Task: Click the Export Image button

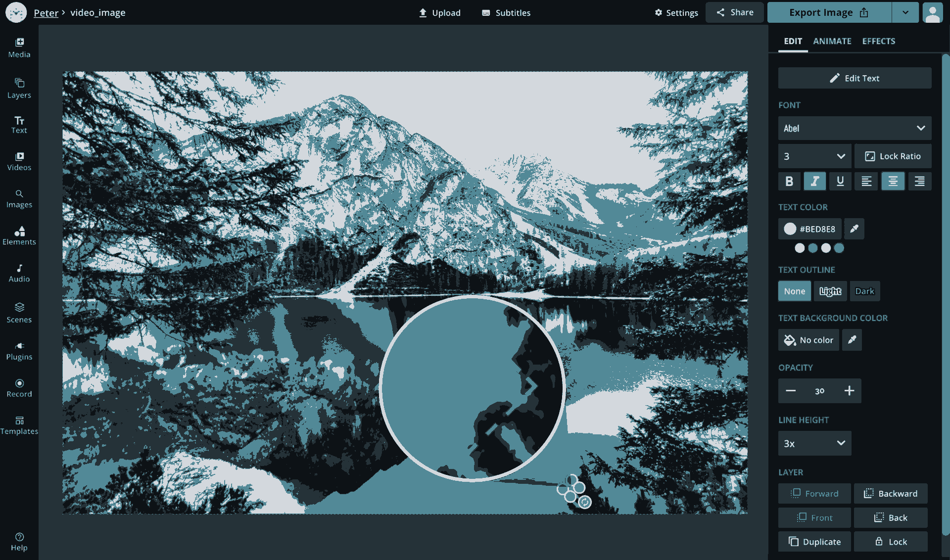Action: [x=829, y=12]
